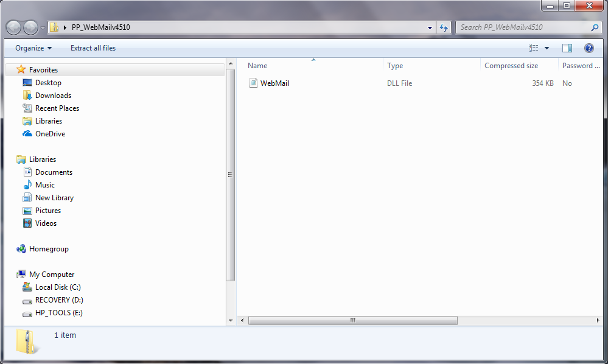Open Downloads in Favorites
This screenshot has width=608, height=364.
[53, 96]
